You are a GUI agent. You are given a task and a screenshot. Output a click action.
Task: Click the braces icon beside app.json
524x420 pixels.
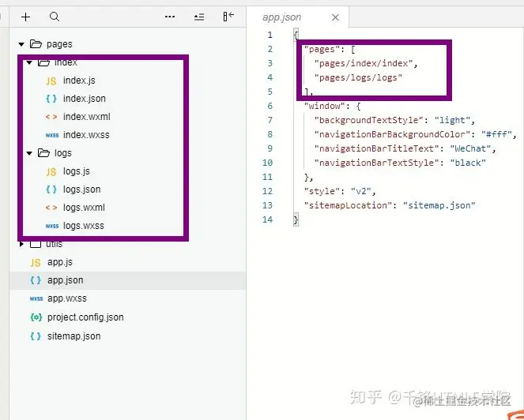click(x=36, y=280)
